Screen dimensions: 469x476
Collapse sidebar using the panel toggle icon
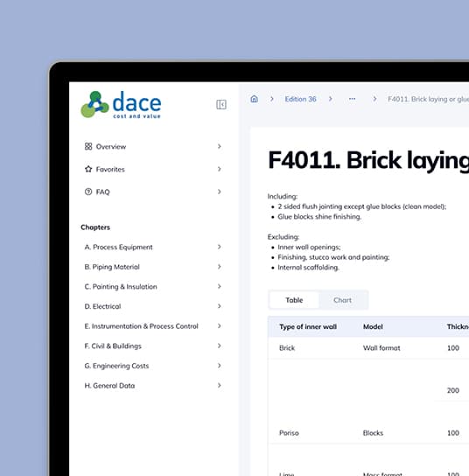[x=221, y=104]
